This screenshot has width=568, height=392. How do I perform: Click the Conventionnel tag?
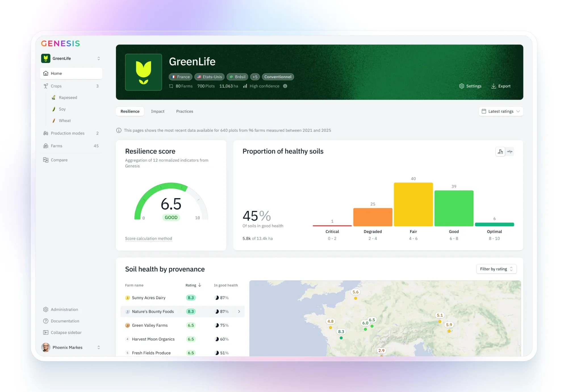pos(278,77)
